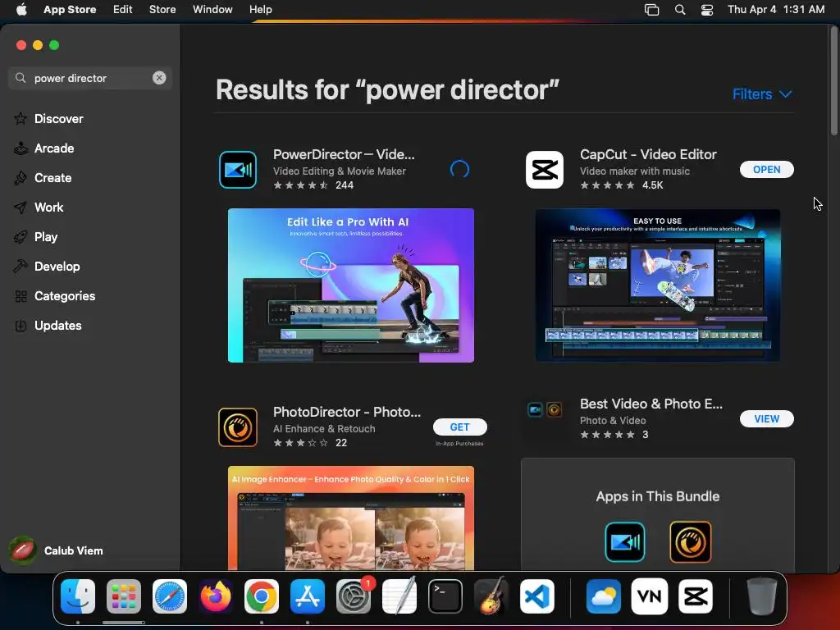
Task: Open Spotlight search in menu bar
Action: tap(680, 10)
